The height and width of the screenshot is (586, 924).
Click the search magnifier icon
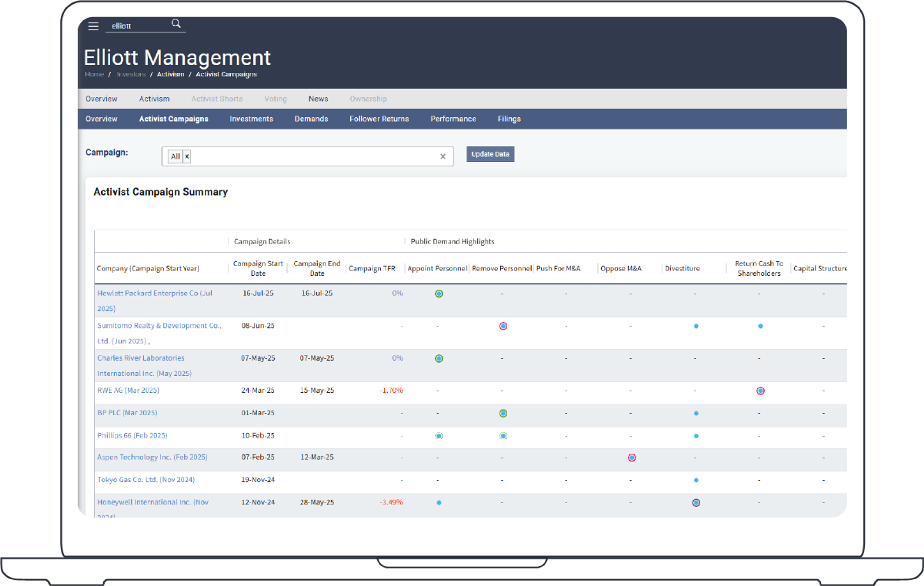pos(176,24)
